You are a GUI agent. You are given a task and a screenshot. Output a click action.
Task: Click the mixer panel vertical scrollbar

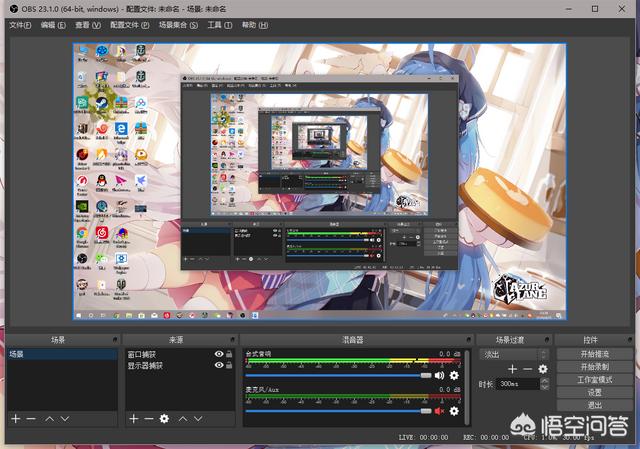pos(467,387)
